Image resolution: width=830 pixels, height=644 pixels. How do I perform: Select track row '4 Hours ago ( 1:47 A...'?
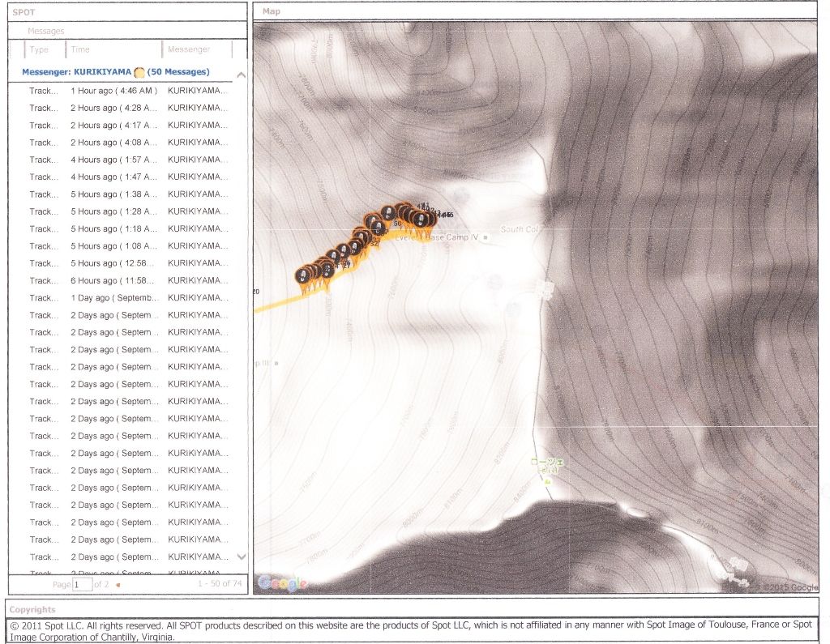(x=127, y=177)
